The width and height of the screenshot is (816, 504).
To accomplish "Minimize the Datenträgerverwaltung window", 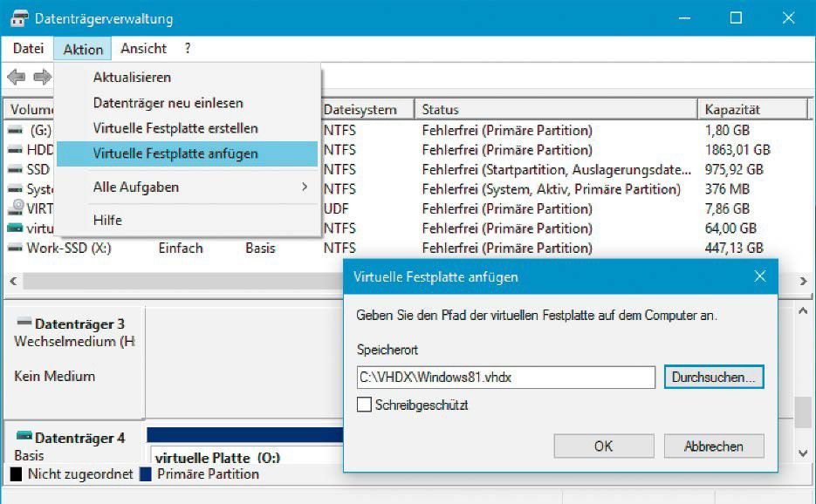I will (x=684, y=18).
